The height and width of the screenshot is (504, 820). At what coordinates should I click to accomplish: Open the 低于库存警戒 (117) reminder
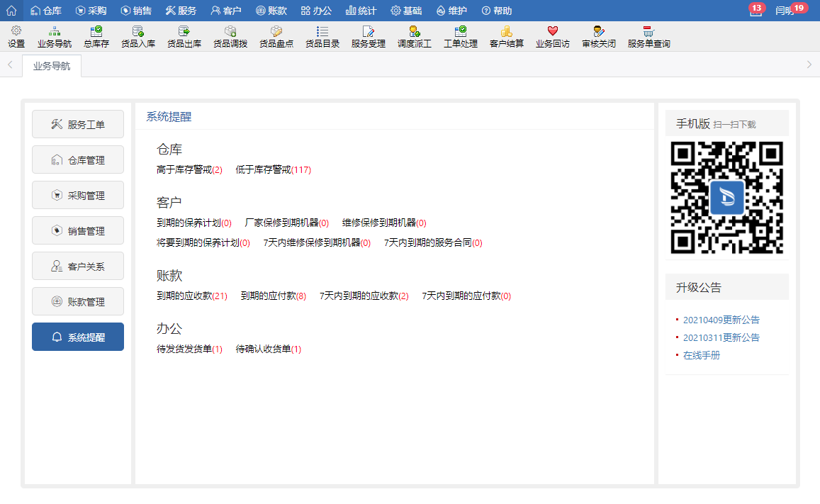(x=273, y=170)
